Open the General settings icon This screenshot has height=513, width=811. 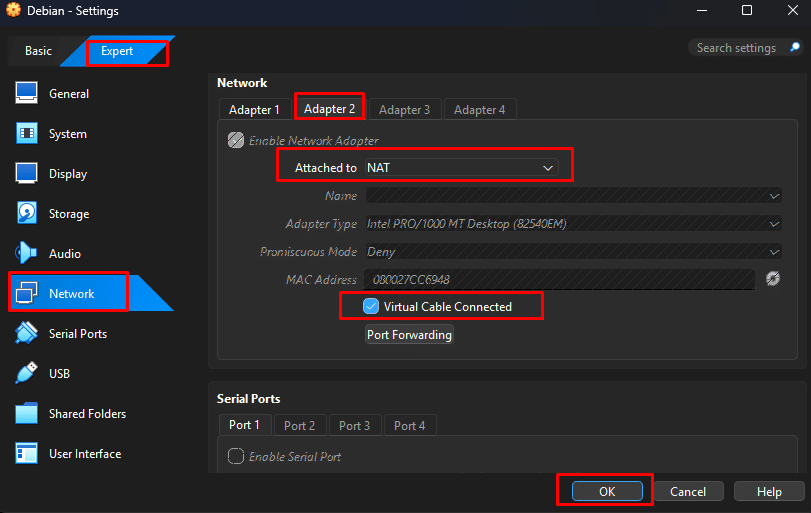pyautogui.click(x=26, y=94)
